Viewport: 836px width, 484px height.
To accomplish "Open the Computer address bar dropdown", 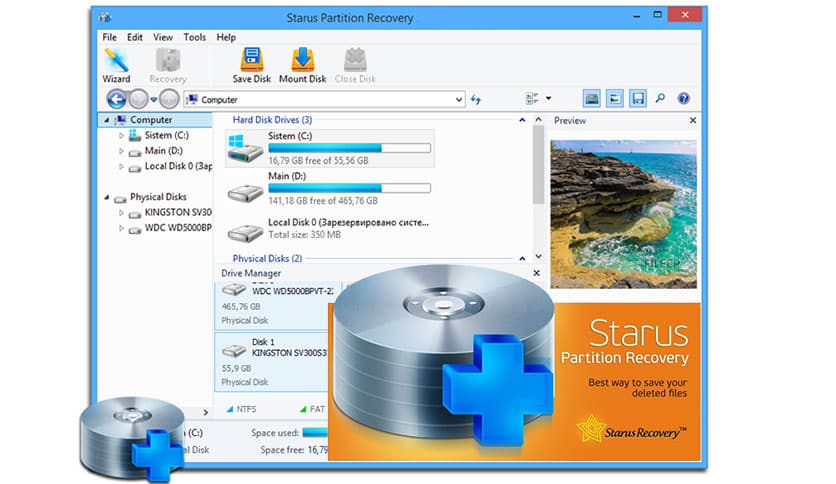I will click(x=459, y=100).
